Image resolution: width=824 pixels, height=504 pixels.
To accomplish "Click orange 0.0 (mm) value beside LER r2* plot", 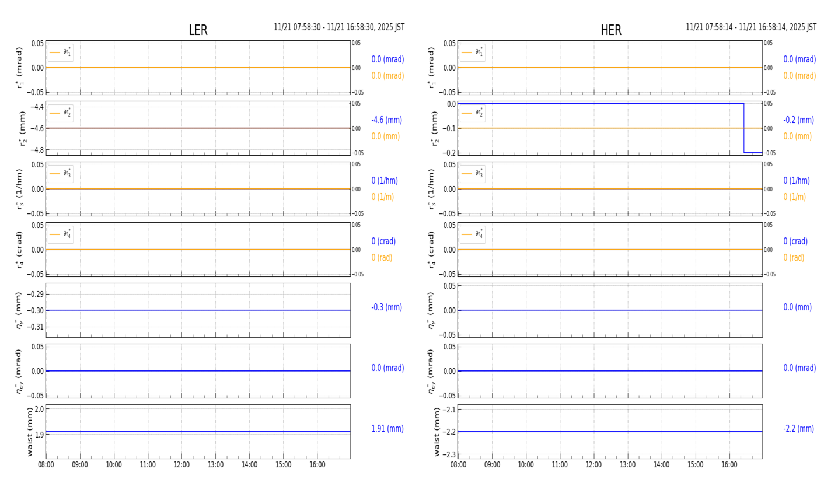I will click(386, 136).
